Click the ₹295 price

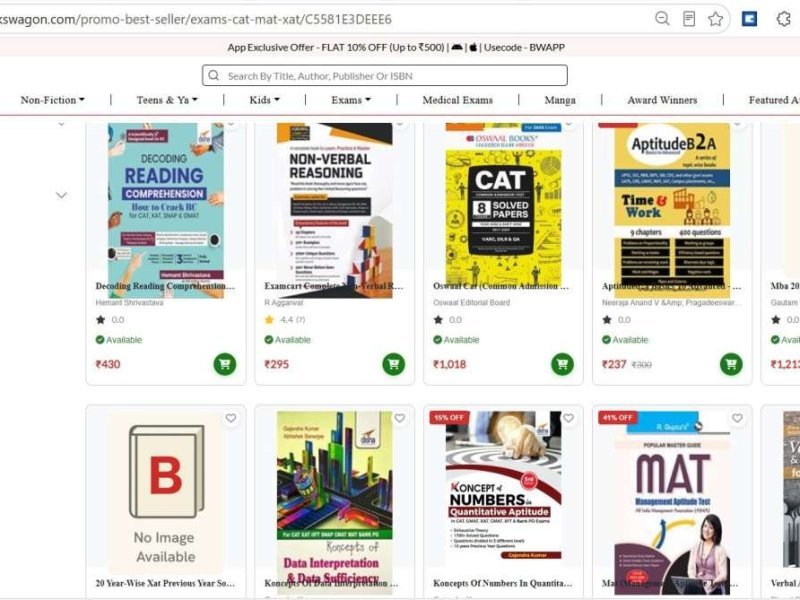pyautogui.click(x=277, y=364)
